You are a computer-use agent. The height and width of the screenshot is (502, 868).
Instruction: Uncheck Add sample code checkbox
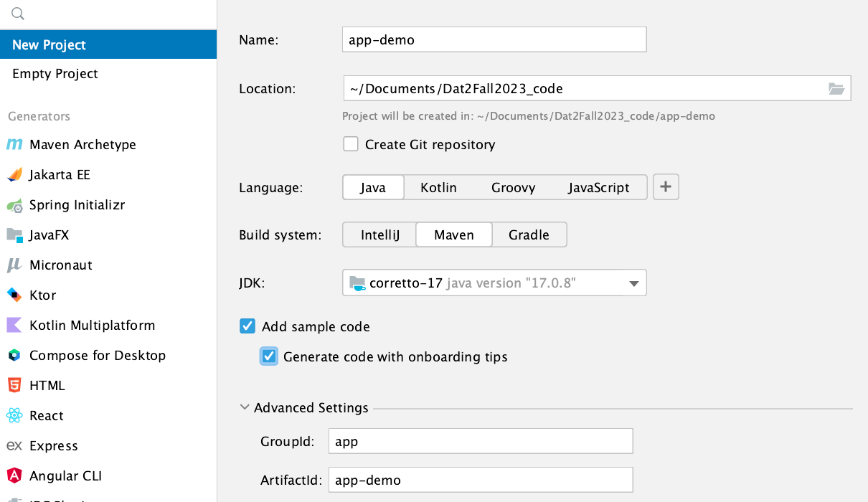click(x=247, y=327)
